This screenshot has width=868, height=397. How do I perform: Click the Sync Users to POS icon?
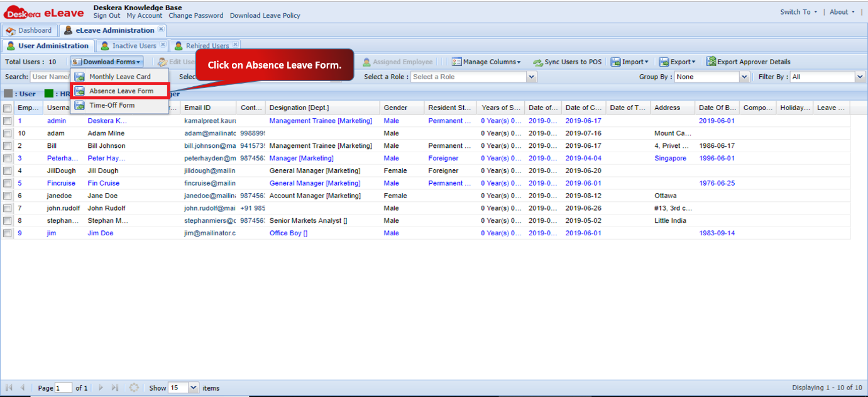coord(538,62)
